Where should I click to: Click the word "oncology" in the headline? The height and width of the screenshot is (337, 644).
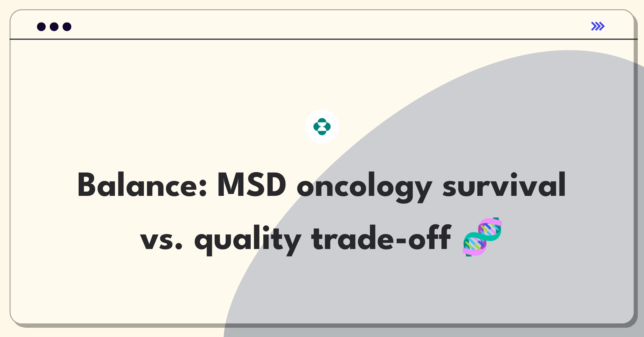pyautogui.click(x=364, y=188)
